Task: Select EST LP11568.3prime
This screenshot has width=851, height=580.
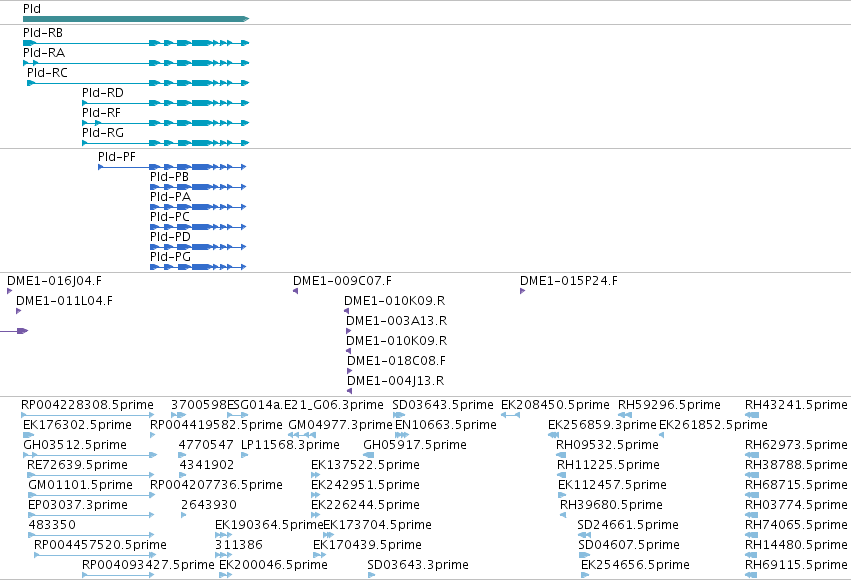Action: pyautogui.click(x=244, y=455)
